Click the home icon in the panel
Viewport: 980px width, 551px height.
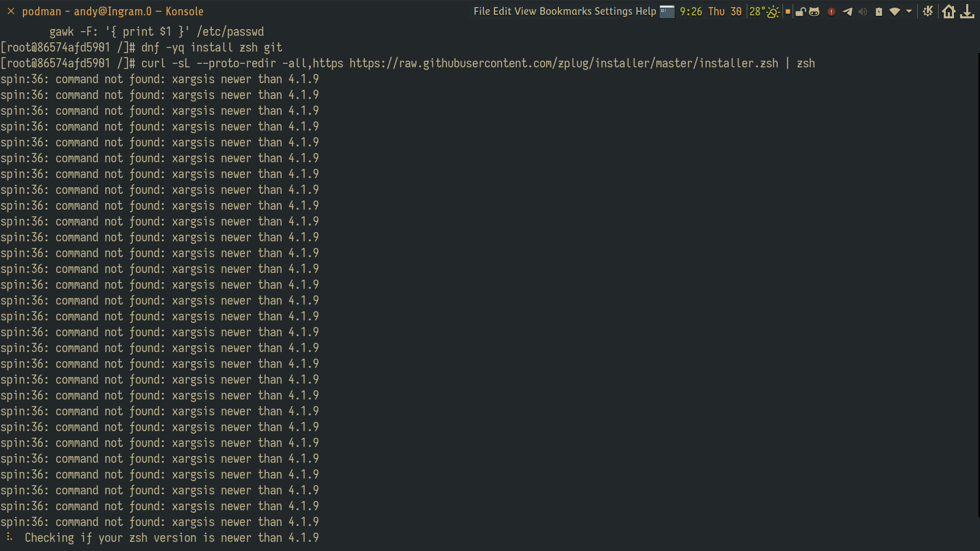tap(948, 11)
